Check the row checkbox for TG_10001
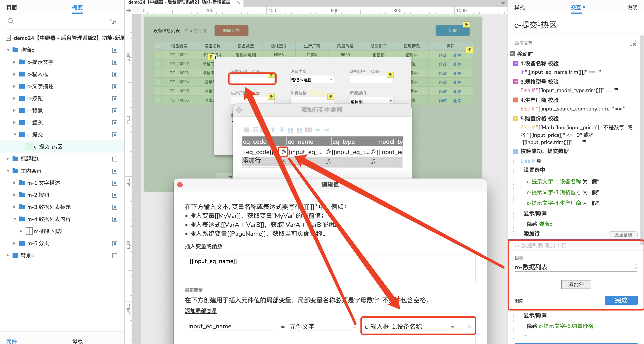 point(158,55)
